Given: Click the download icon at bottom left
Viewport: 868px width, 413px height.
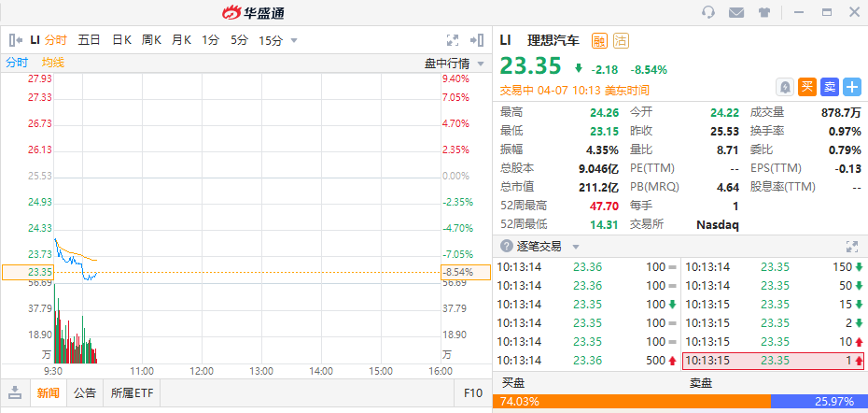Looking at the screenshot, I should tap(15, 393).
